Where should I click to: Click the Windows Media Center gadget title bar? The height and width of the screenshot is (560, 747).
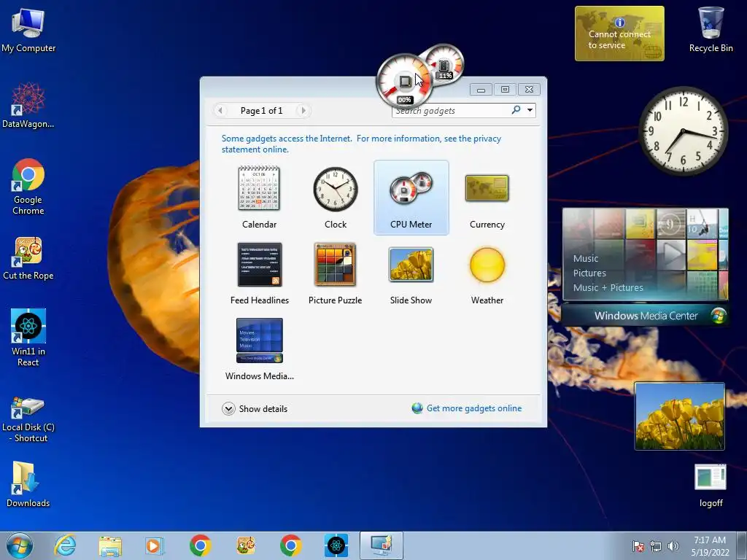[x=645, y=315]
